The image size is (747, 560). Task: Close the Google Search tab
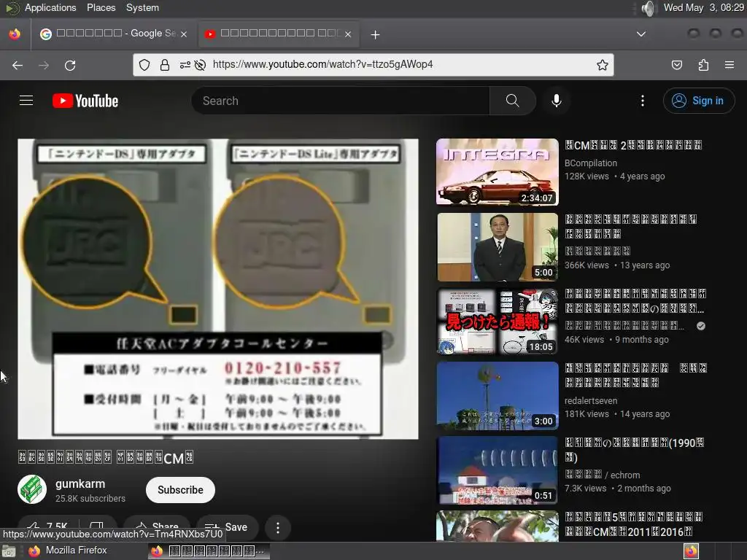tap(183, 34)
